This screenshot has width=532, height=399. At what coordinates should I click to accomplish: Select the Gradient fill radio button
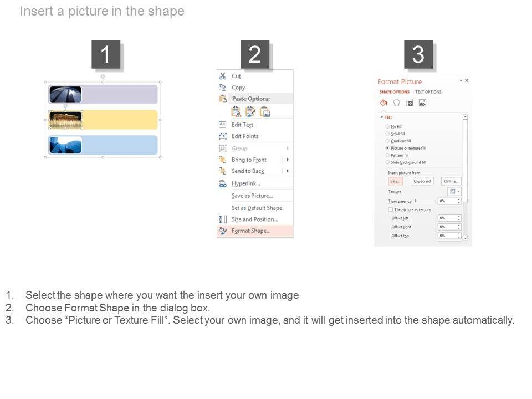pos(387,141)
